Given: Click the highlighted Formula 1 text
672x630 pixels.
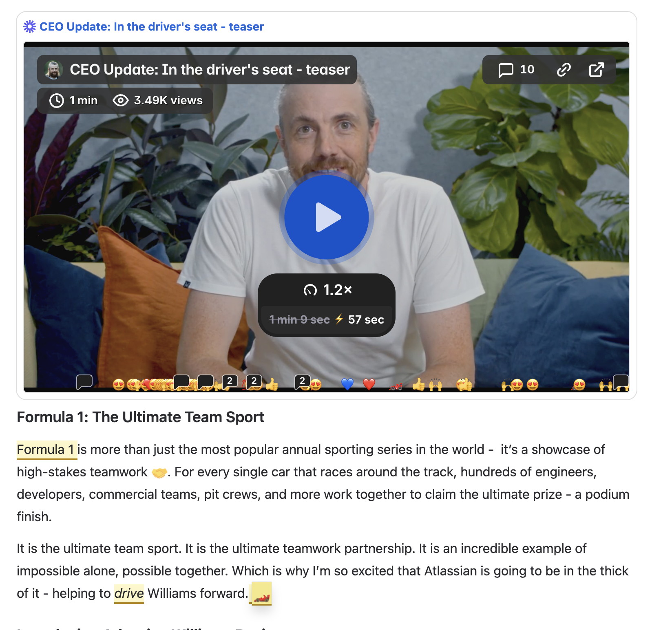Looking at the screenshot, I should coord(46,450).
